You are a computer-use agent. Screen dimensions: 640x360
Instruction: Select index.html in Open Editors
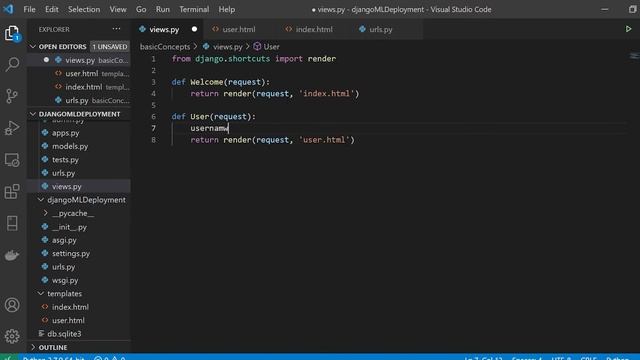(79, 87)
